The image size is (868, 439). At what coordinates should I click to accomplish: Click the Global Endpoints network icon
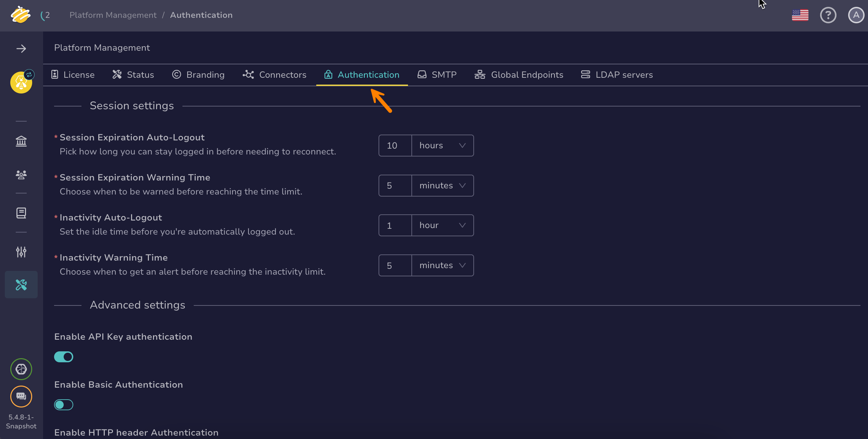pos(480,74)
